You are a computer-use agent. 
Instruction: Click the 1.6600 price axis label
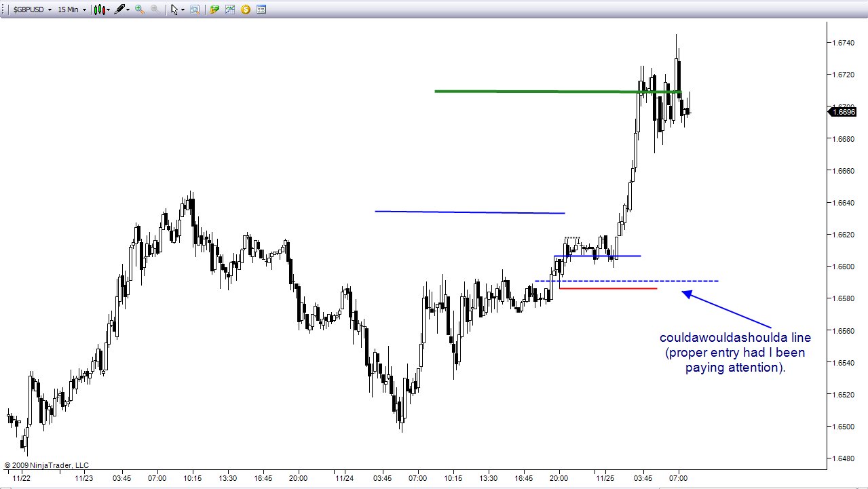842,267
